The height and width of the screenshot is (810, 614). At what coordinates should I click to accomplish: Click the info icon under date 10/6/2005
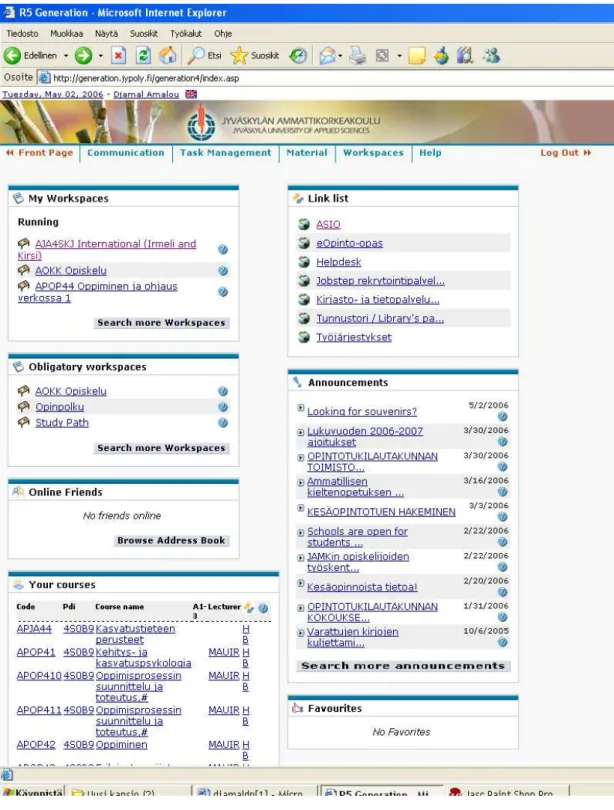(502, 642)
